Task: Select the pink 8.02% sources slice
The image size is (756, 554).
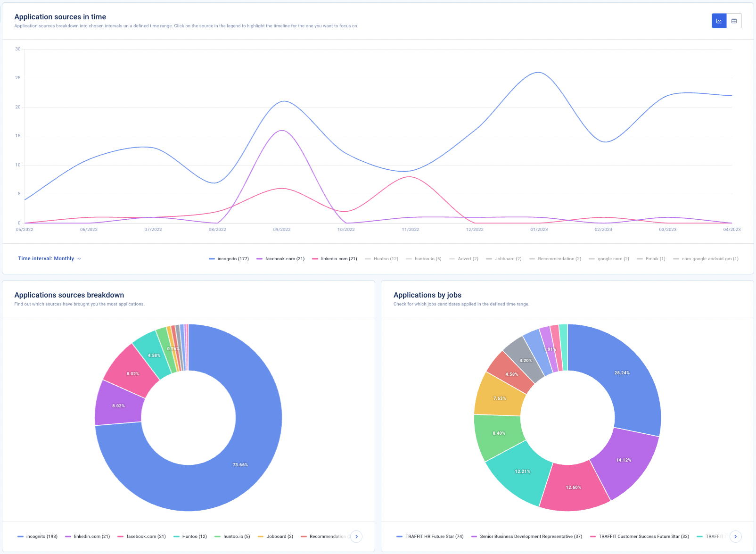Action: click(132, 373)
